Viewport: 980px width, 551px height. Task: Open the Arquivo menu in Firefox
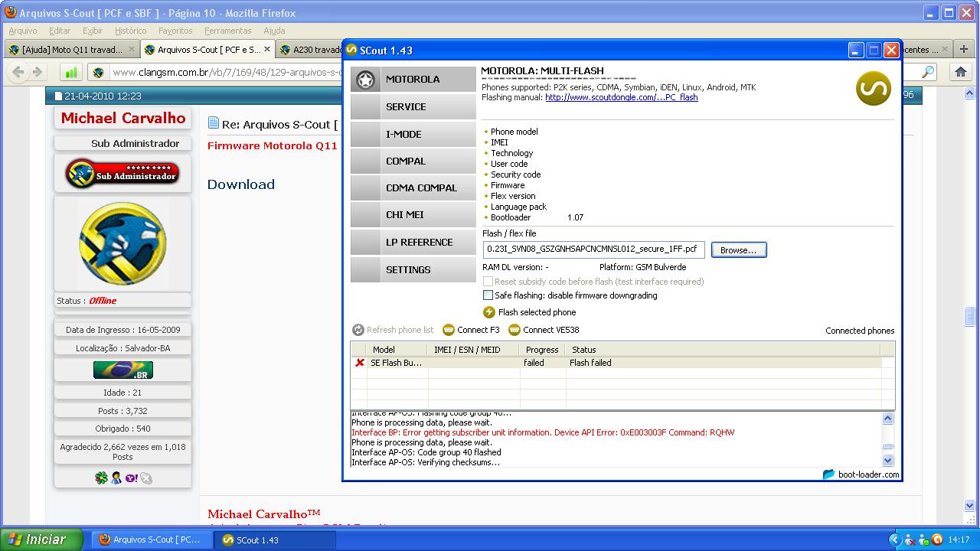pos(23,31)
